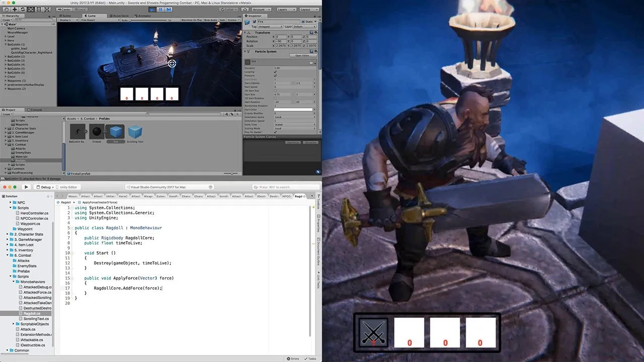Adjust the Game view Scale slider
Viewport: 644px width, 362px height.
click(148, 20)
